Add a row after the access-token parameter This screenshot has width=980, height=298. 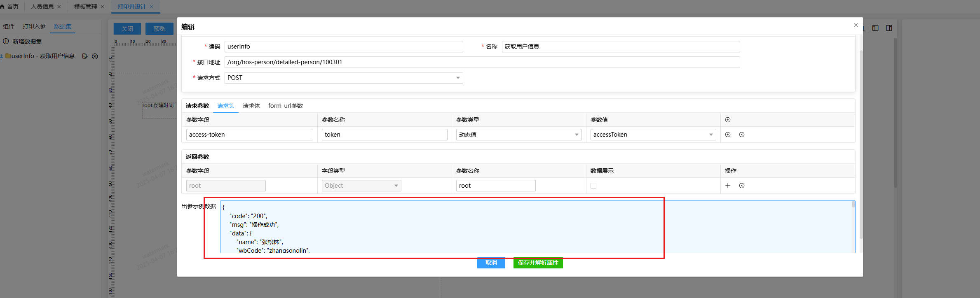(x=728, y=135)
